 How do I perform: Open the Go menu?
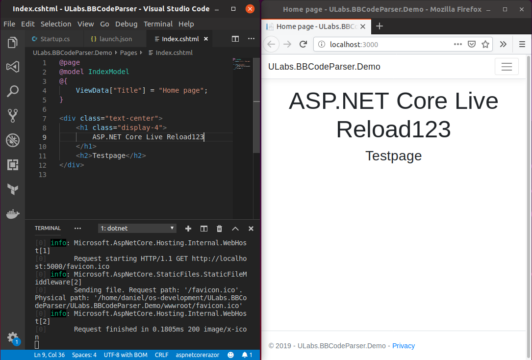104,24
